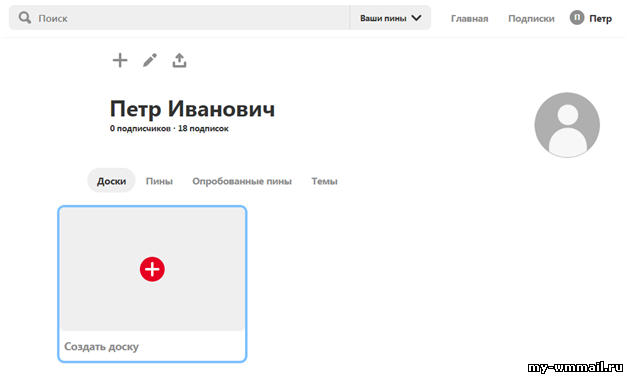This screenshot has width=628, height=377.
Task: Go to Главная page
Action: (469, 18)
